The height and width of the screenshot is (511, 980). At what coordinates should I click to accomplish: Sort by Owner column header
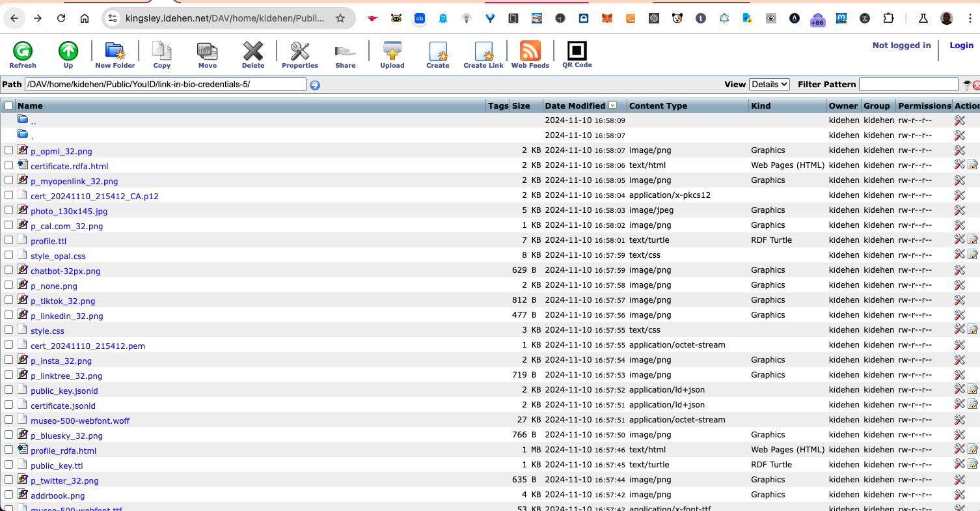[x=843, y=105]
